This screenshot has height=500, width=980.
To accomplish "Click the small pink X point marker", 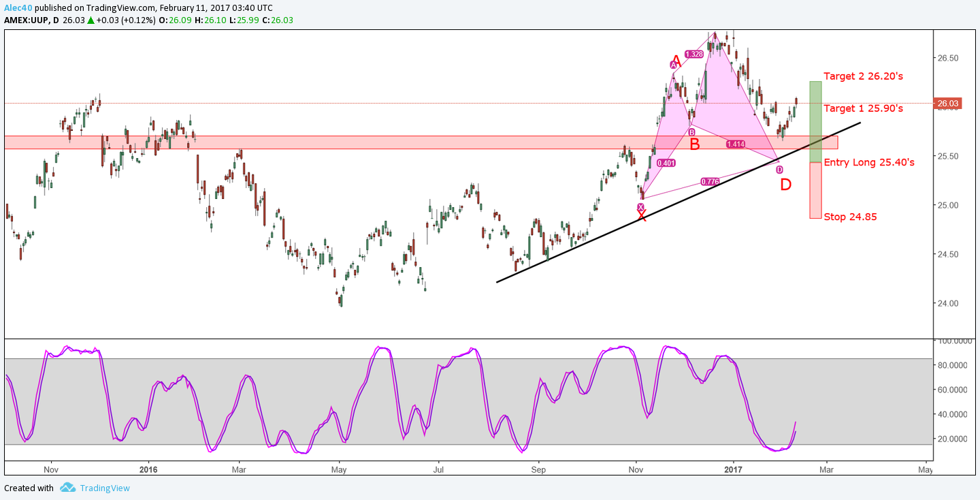I will (640, 206).
